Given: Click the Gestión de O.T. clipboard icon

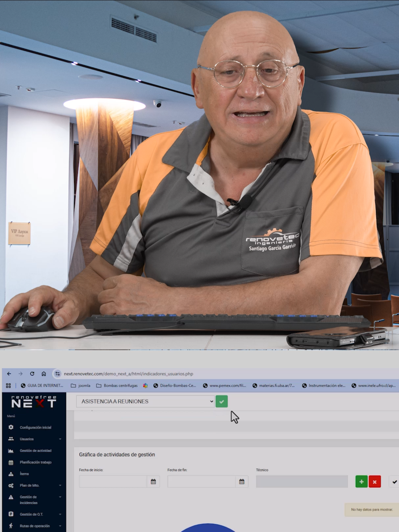Looking at the screenshot, I should pyautogui.click(x=11, y=514).
